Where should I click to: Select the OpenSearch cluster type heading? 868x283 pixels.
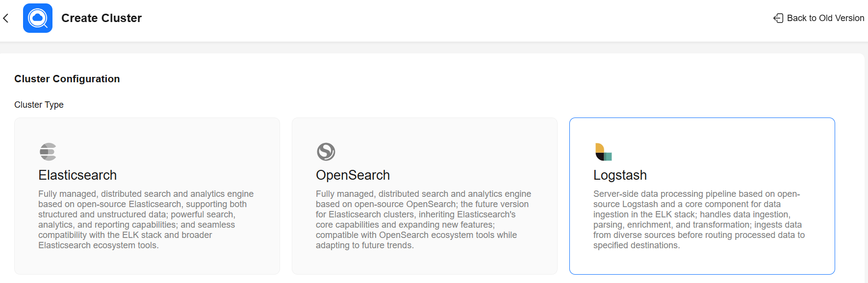pyautogui.click(x=353, y=175)
